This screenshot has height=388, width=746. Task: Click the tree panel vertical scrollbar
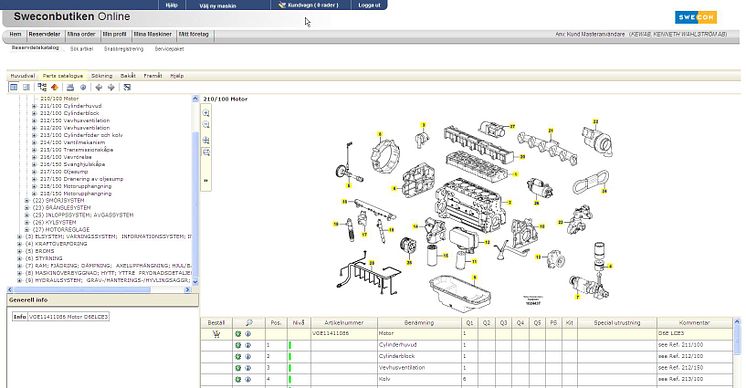[195, 190]
